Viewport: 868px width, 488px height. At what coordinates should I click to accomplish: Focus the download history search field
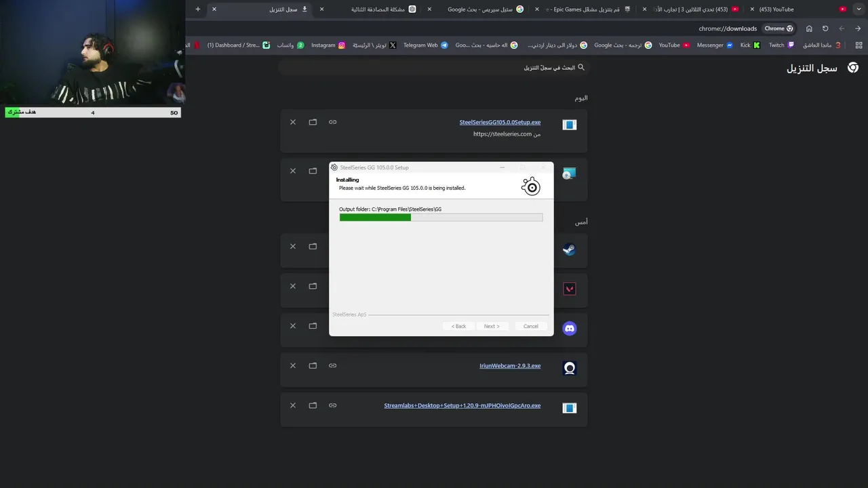(434, 68)
